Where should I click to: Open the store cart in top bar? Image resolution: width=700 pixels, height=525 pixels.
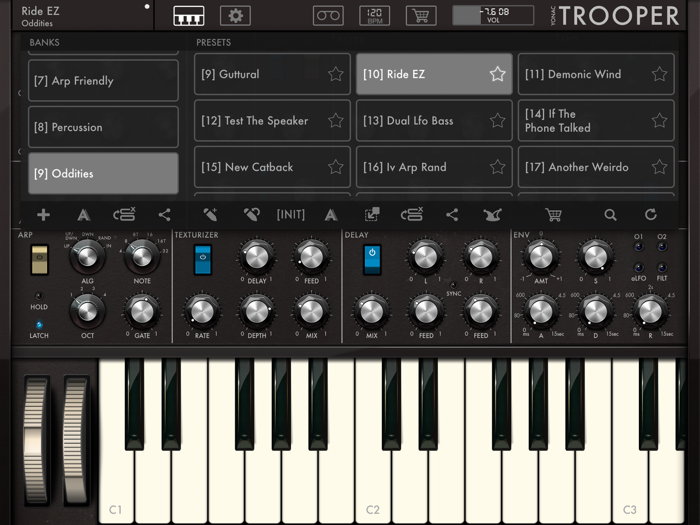[421, 16]
